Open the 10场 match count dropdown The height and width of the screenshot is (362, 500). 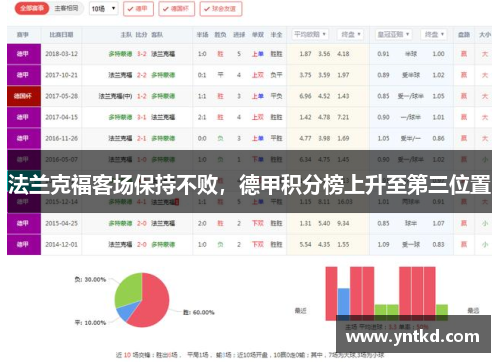104,9
